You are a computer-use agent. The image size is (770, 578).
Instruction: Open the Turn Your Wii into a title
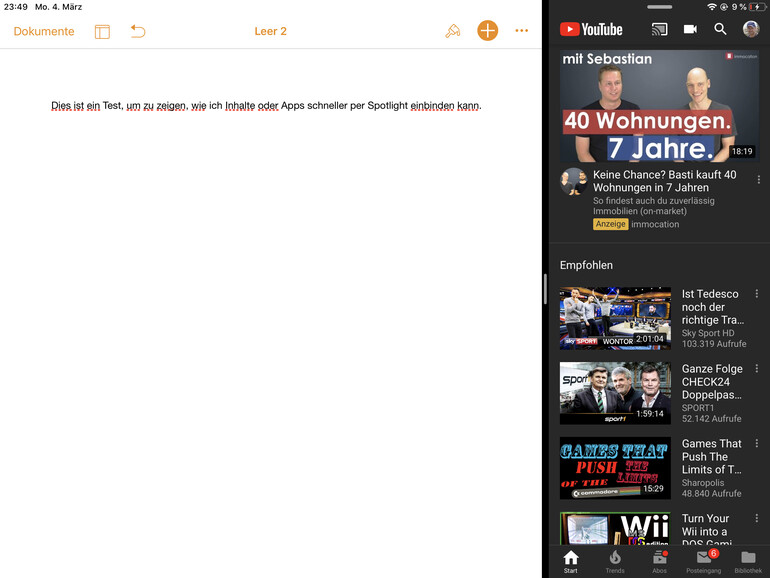pyautogui.click(x=707, y=529)
